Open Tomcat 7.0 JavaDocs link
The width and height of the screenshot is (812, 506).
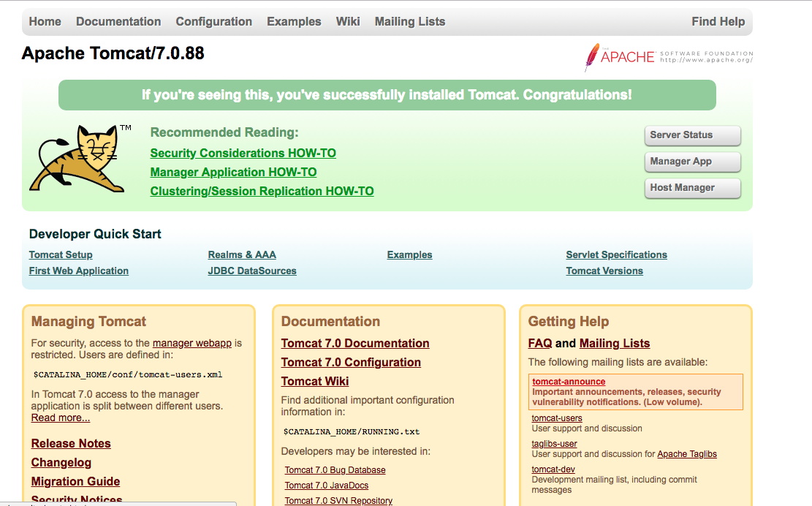tap(327, 486)
